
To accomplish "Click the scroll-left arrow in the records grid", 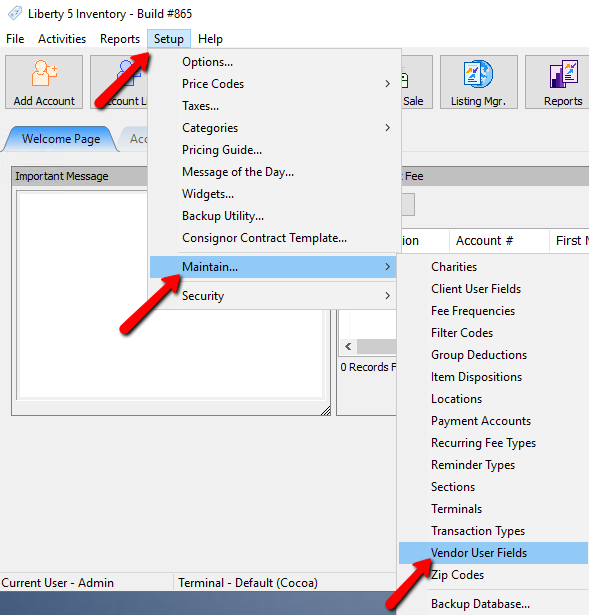I will pyautogui.click(x=348, y=347).
